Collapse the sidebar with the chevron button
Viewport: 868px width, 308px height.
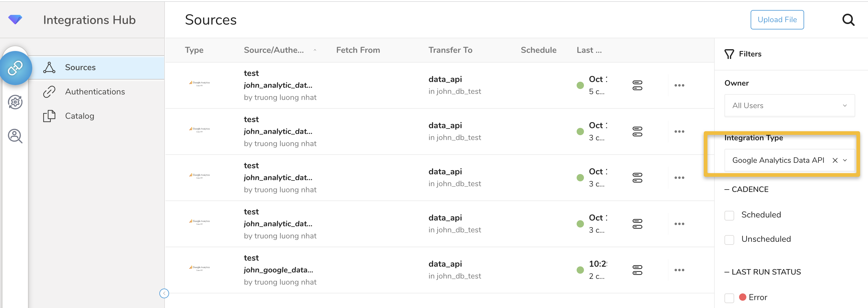(164, 293)
